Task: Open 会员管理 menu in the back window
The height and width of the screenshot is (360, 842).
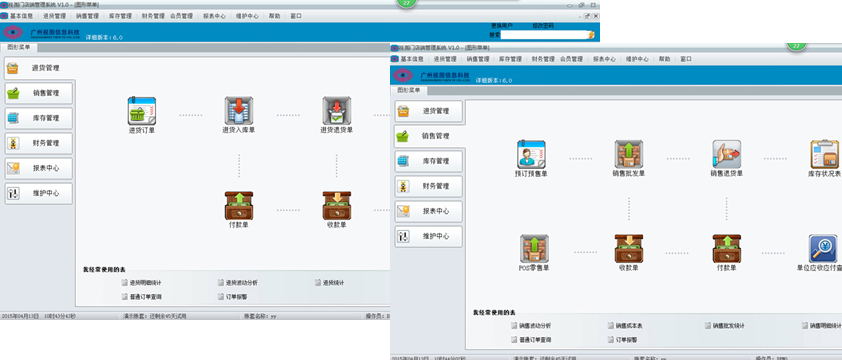Action: pyautogui.click(x=182, y=16)
